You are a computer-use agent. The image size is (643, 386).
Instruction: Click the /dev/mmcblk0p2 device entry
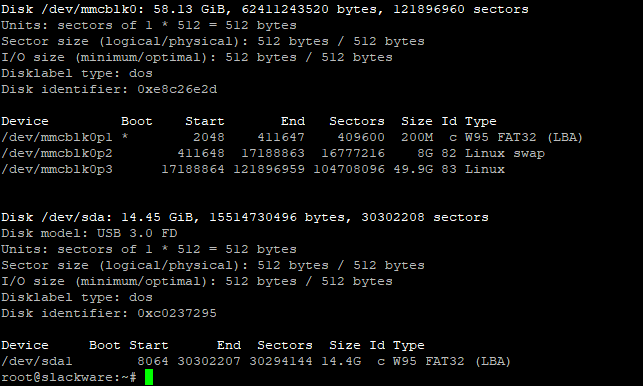(57, 153)
